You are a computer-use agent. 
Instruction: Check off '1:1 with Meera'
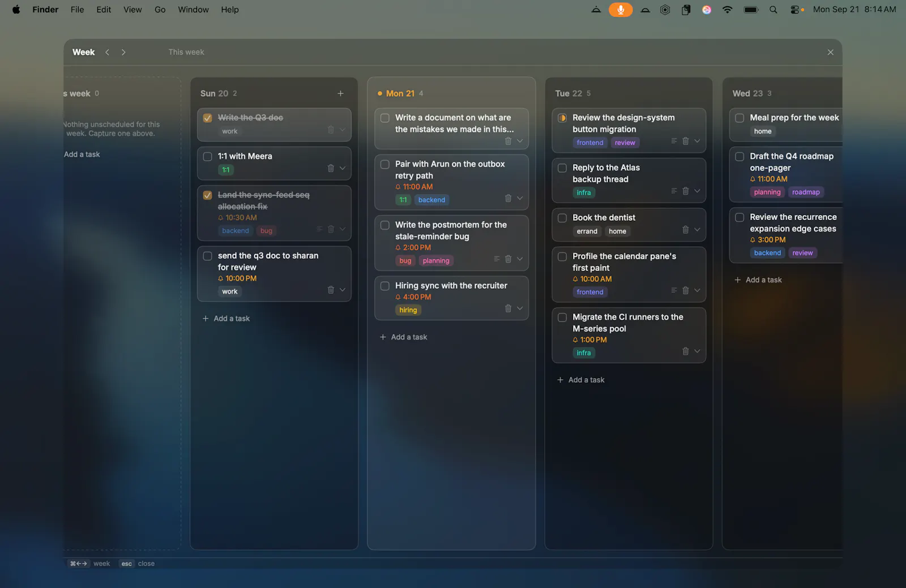pyautogui.click(x=207, y=157)
